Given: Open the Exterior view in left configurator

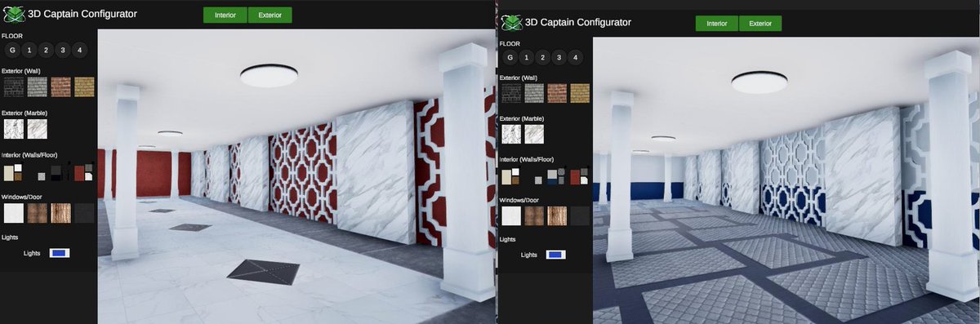Looking at the screenshot, I should (269, 15).
